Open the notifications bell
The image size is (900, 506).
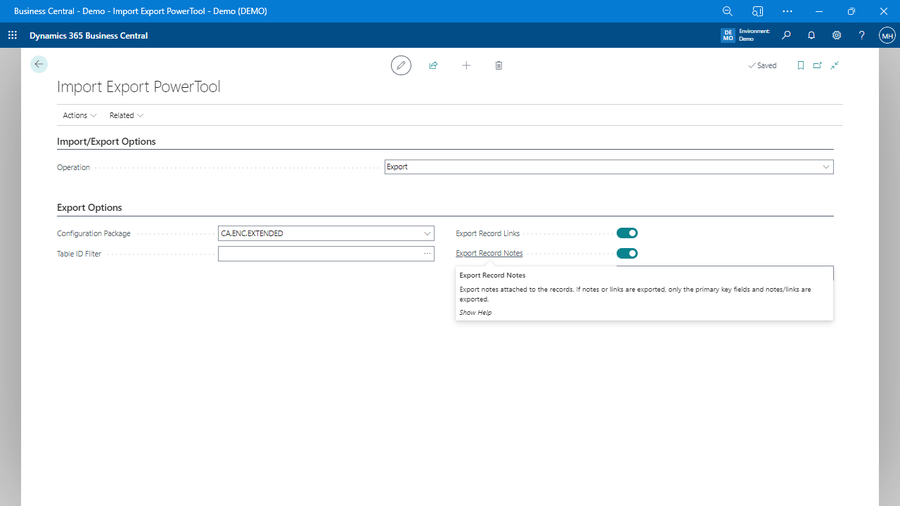pos(811,35)
